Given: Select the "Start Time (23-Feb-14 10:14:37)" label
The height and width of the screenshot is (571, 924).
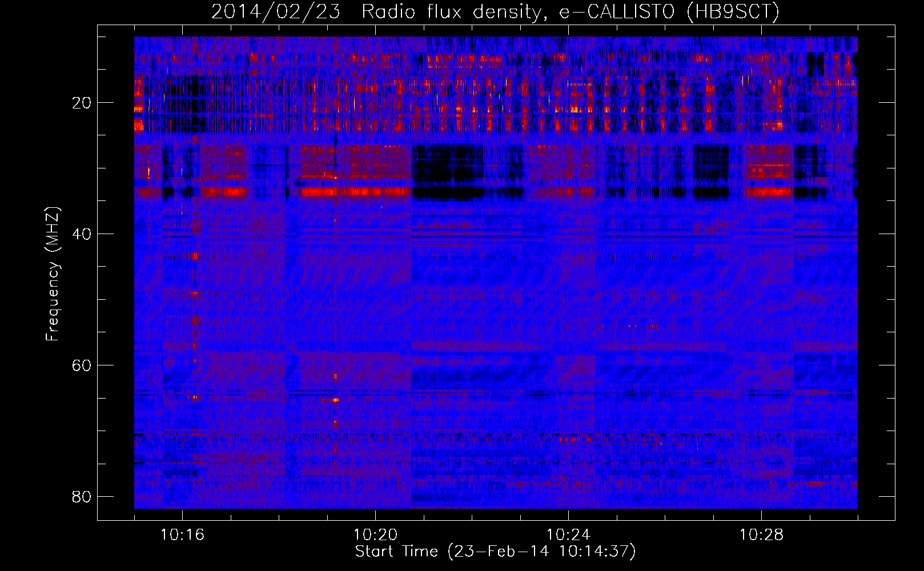Looking at the screenshot, I should pos(495,552).
